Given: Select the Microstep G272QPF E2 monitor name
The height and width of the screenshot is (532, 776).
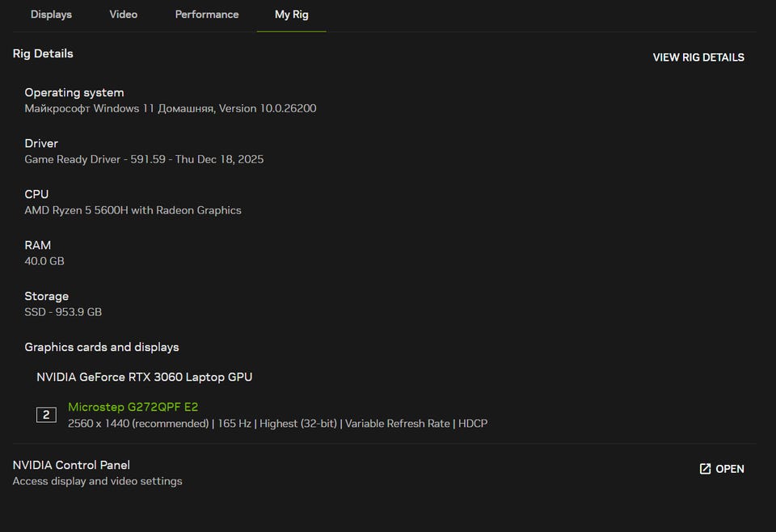Looking at the screenshot, I should click(x=133, y=407).
